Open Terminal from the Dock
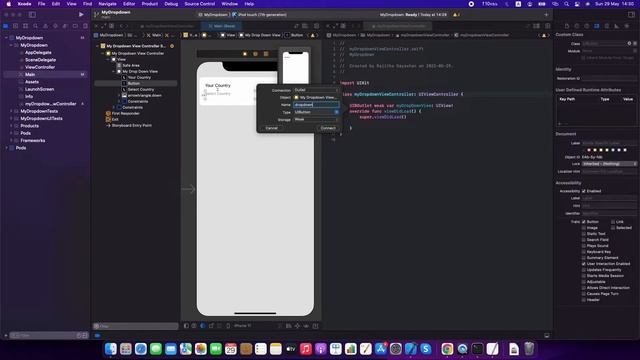Image resolution: width=640 pixels, height=360 pixels. click(477, 349)
